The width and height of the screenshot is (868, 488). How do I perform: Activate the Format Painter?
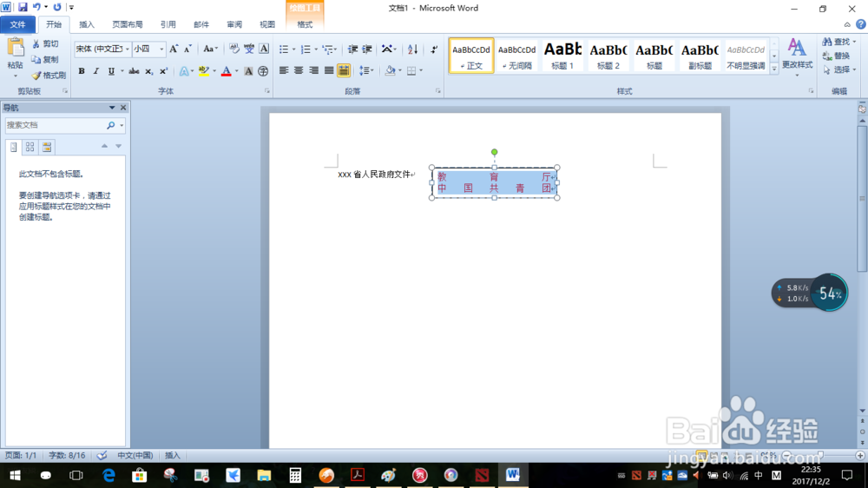[x=49, y=75]
